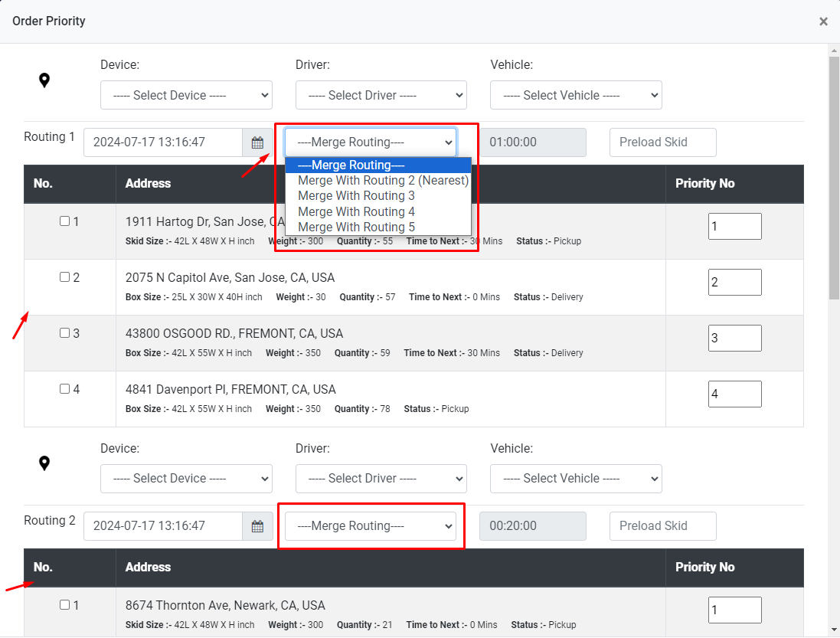This screenshot has width=840, height=638.
Task: Click the Routing 2 Address column header
Action: (148, 567)
